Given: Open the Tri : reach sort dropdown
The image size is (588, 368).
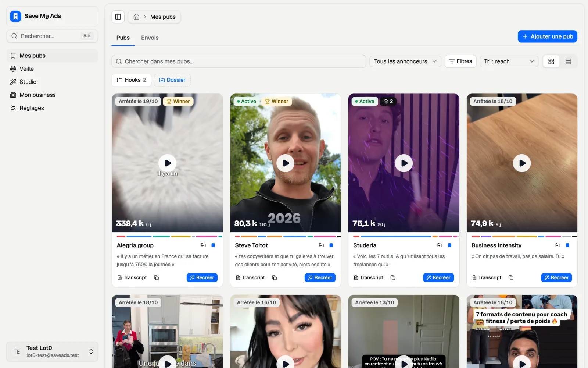Looking at the screenshot, I should pos(509,61).
